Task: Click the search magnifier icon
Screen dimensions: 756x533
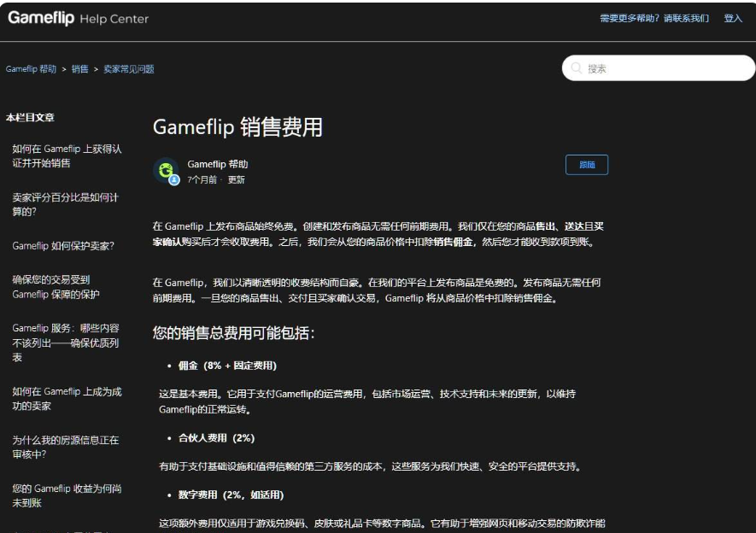Action: click(576, 68)
